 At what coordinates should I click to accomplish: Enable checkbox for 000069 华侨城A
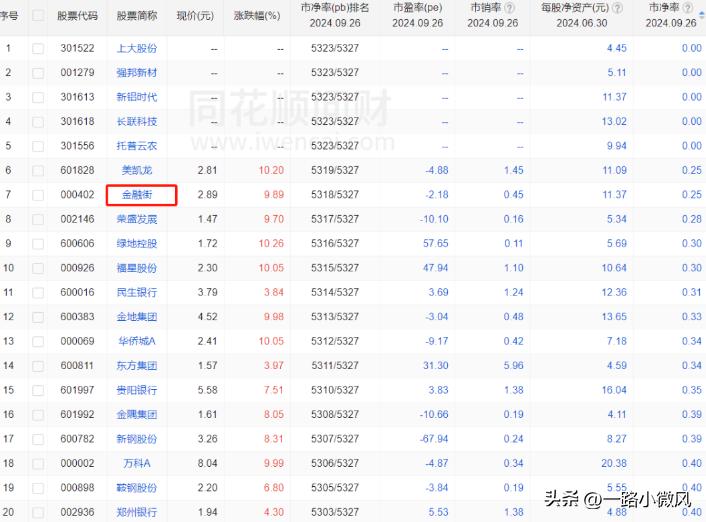tap(38, 341)
